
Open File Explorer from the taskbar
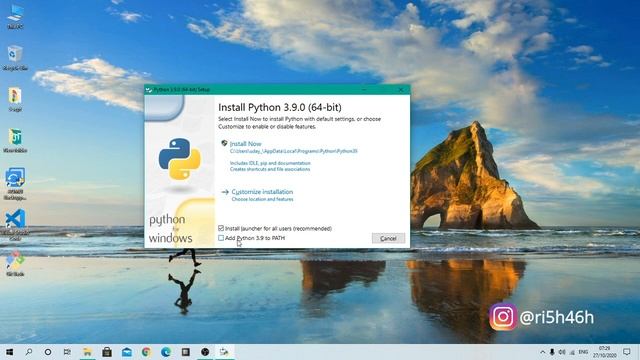coord(87,352)
